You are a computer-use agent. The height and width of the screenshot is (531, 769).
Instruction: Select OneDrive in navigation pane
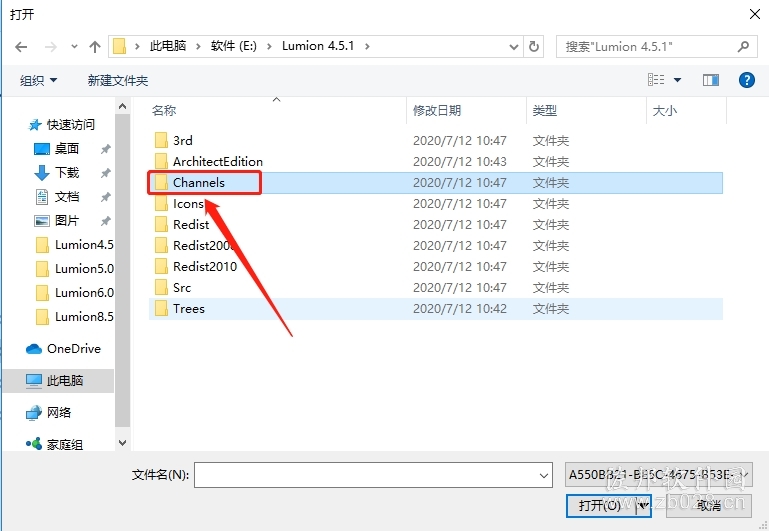point(63,349)
